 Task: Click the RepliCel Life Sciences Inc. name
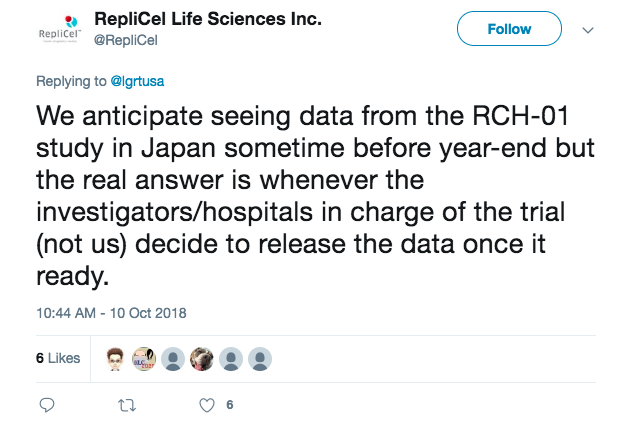click(x=207, y=19)
